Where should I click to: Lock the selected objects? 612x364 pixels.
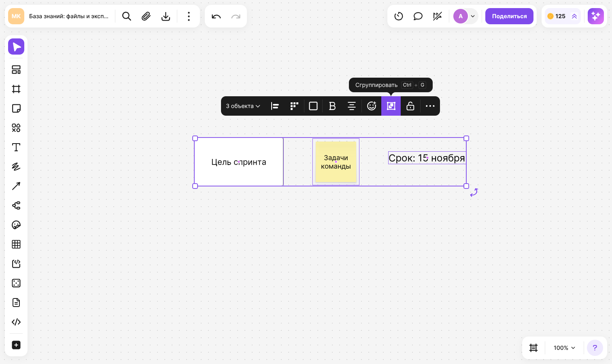(410, 106)
